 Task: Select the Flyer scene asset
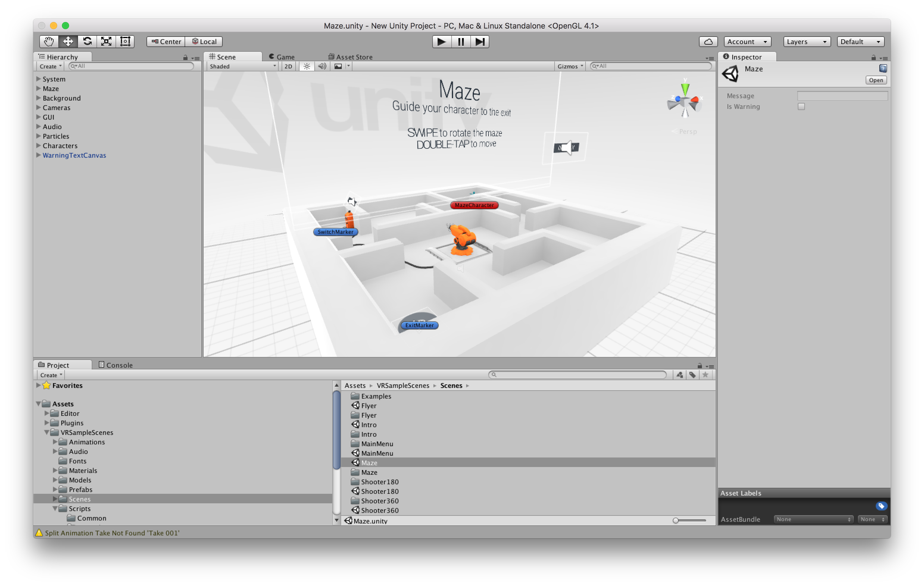tap(527, 405)
